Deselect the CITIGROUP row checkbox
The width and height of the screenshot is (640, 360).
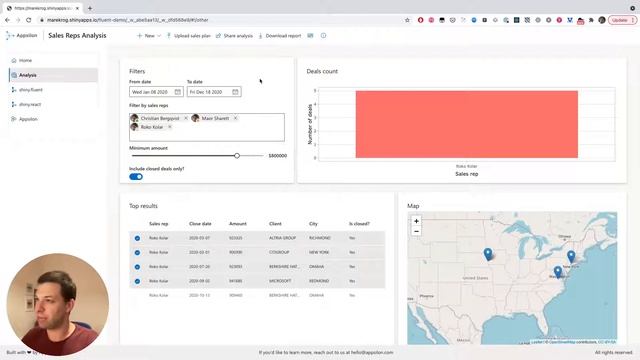coord(137,252)
